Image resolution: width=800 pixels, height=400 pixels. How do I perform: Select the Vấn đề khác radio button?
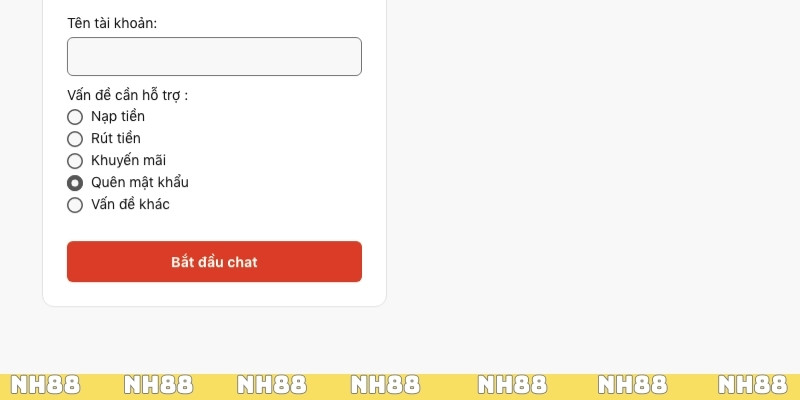[x=75, y=205]
